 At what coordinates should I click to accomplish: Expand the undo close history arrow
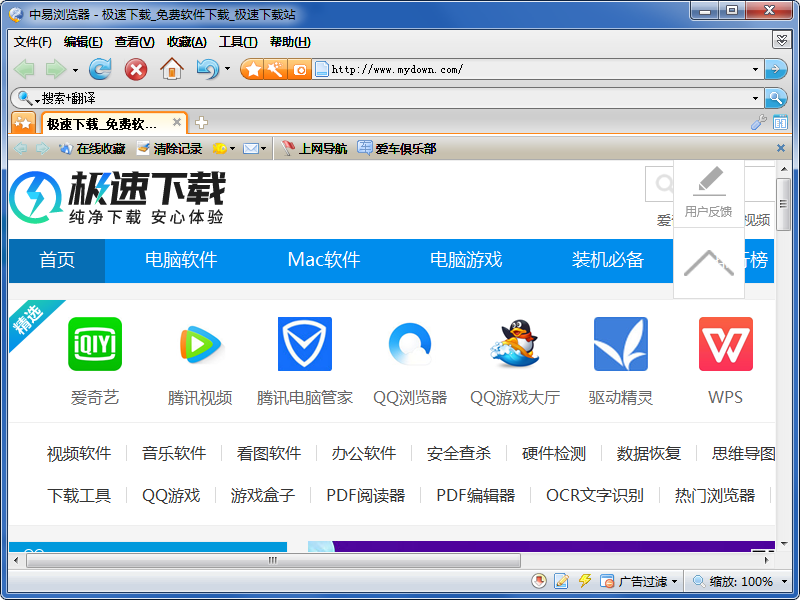pos(227,69)
